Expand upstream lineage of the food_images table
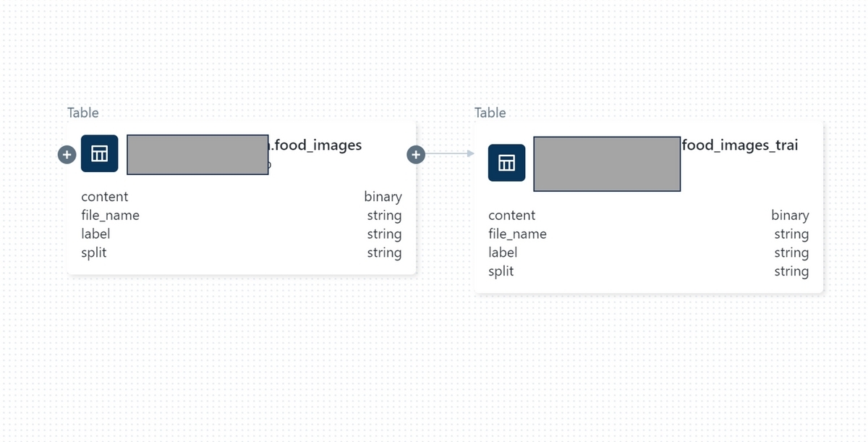 pos(67,154)
